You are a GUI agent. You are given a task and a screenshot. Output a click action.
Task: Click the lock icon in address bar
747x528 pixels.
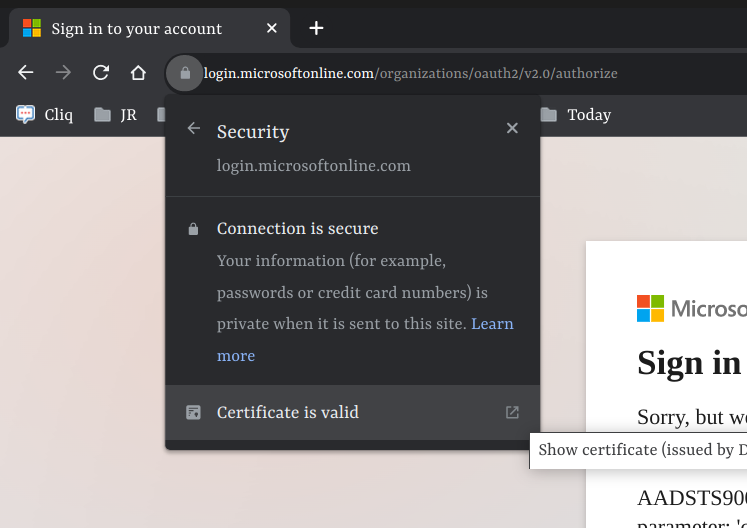pos(185,73)
